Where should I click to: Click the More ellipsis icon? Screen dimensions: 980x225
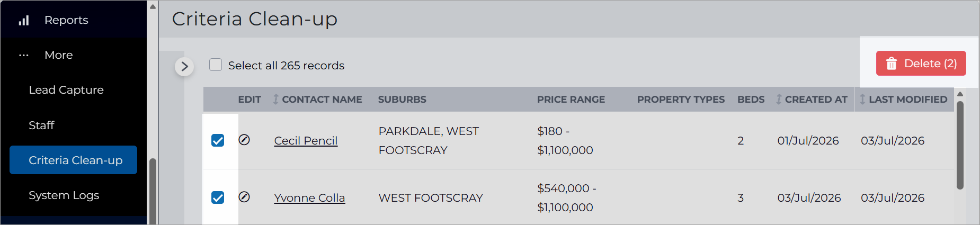click(x=24, y=55)
